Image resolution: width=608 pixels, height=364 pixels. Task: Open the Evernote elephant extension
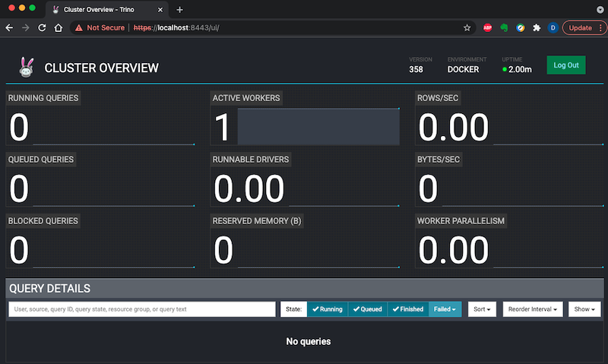click(504, 28)
